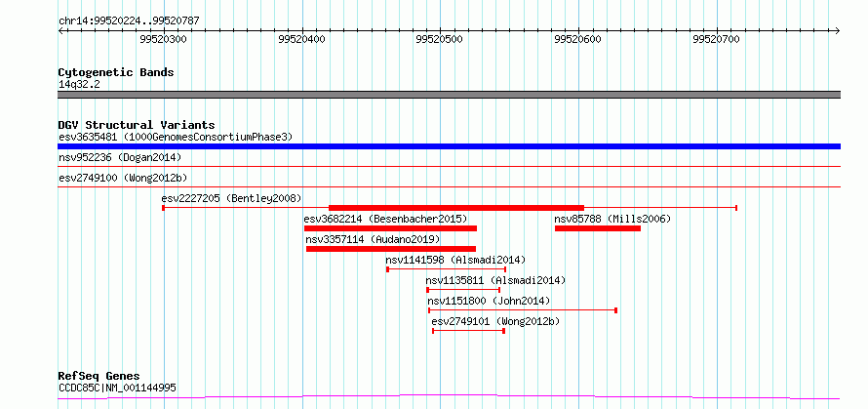Click the magenta CCDC85C gene line

coord(449,396)
